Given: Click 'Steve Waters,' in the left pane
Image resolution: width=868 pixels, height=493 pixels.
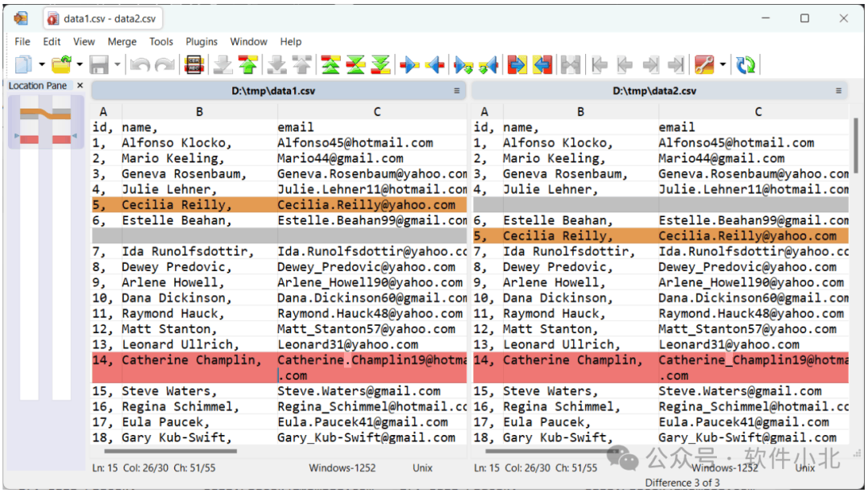Looking at the screenshot, I should (x=170, y=391).
